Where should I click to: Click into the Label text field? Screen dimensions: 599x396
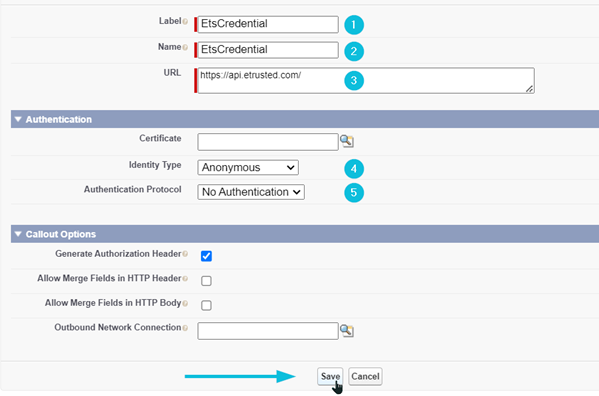[268, 24]
